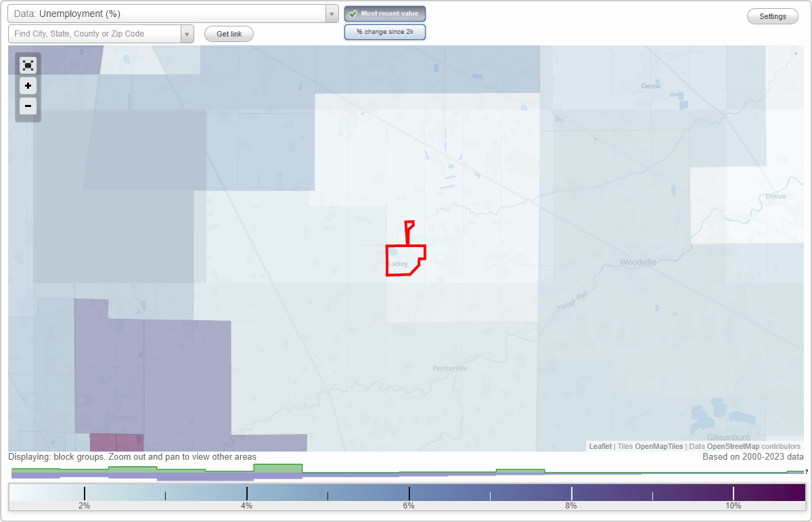
Task: Select Most recent value option
Action: click(385, 14)
